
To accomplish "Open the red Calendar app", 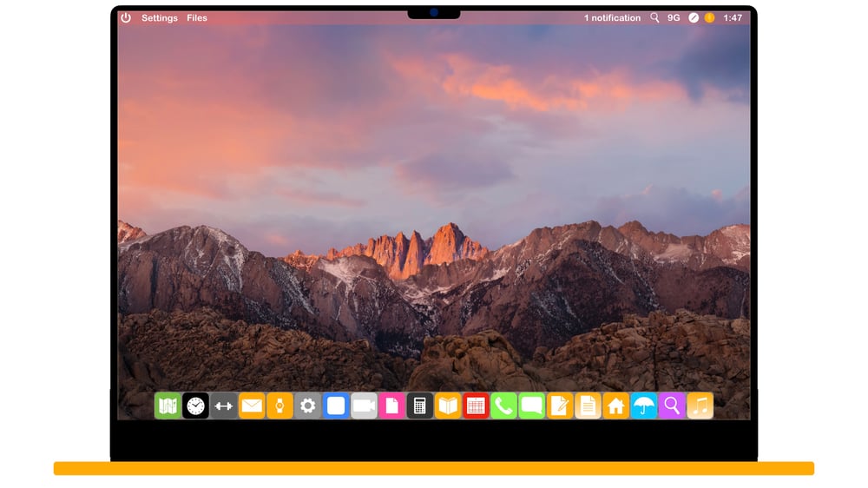I will (476, 406).
